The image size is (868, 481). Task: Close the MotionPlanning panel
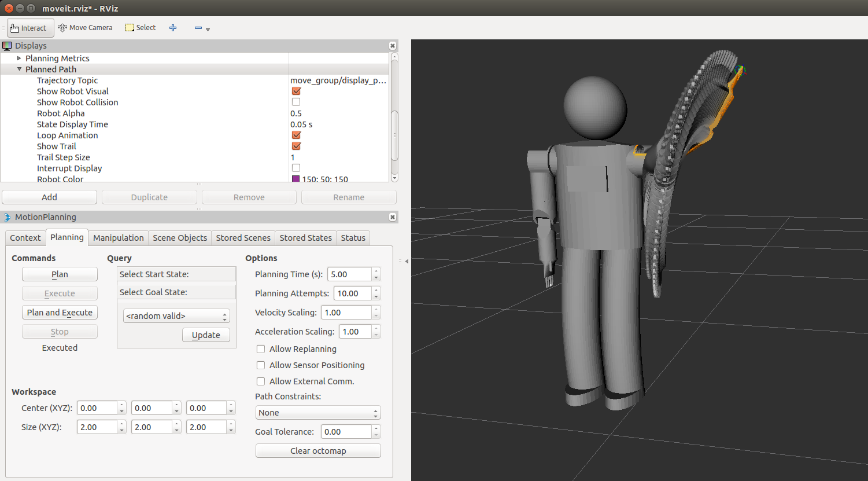(393, 217)
